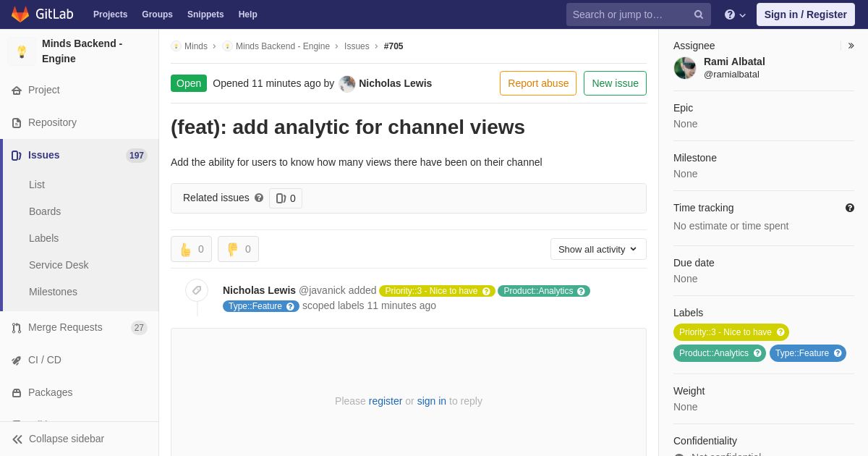Click the label activity tag icon
Image resolution: width=868 pixels, height=456 pixels.
pyautogui.click(x=197, y=291)
